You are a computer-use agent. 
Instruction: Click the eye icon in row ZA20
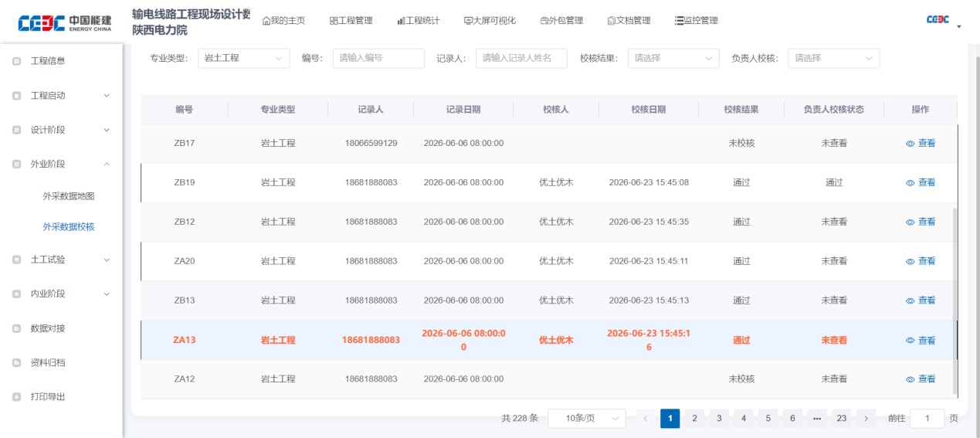point(910,261)
